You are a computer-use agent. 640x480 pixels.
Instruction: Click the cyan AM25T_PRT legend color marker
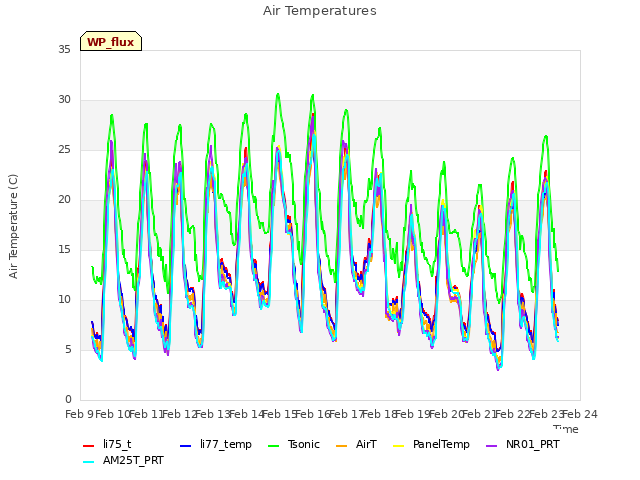pos(89,462)
